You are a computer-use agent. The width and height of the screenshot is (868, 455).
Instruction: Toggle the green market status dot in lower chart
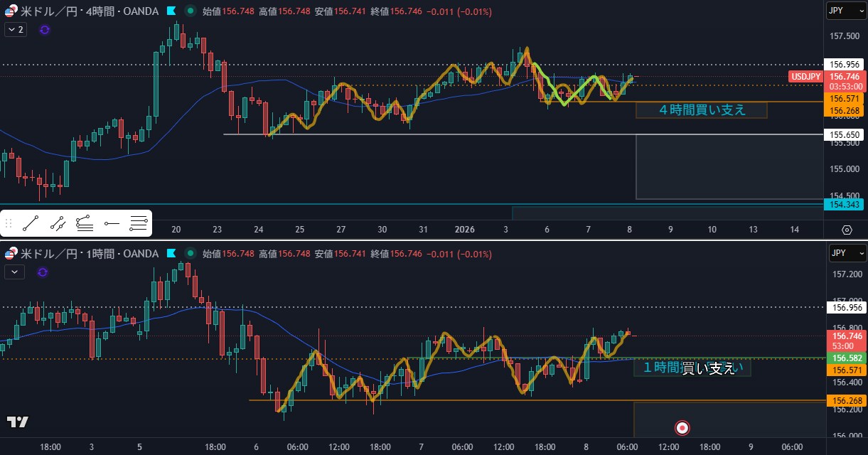(x=190, y=253)
